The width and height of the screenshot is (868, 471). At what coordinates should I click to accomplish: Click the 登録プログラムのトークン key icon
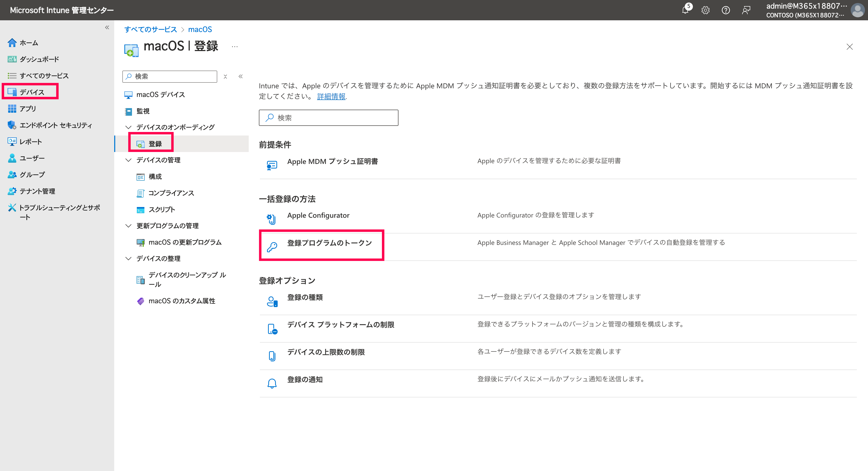click(x=272, y=247)
